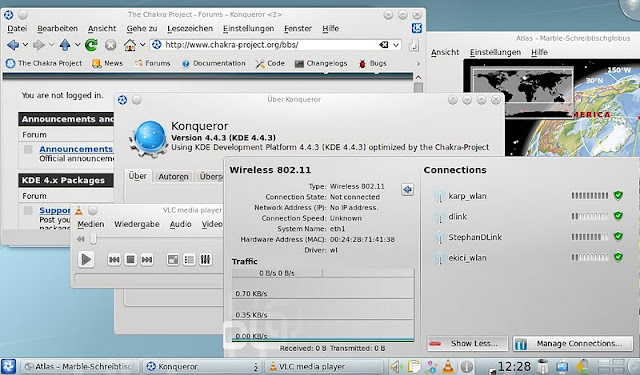640x375 pixels.
Task: Click Konqueror's forward arrow button
Action: 39,45
